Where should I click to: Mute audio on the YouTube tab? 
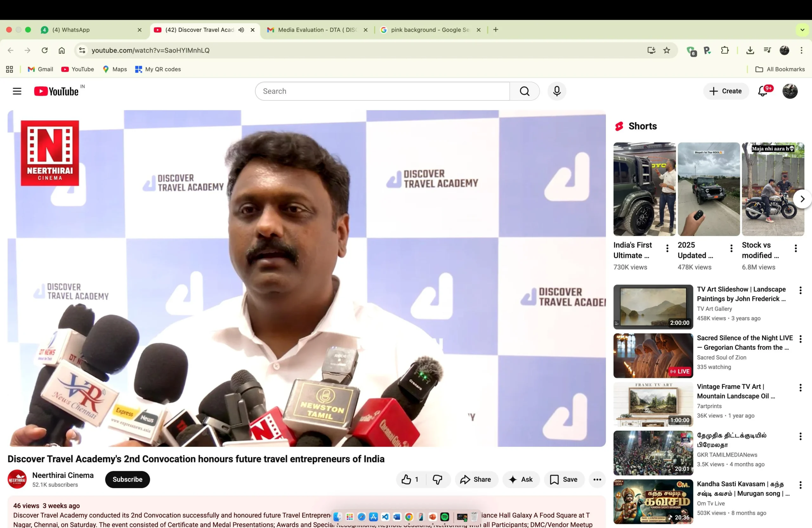click(241, 30)
